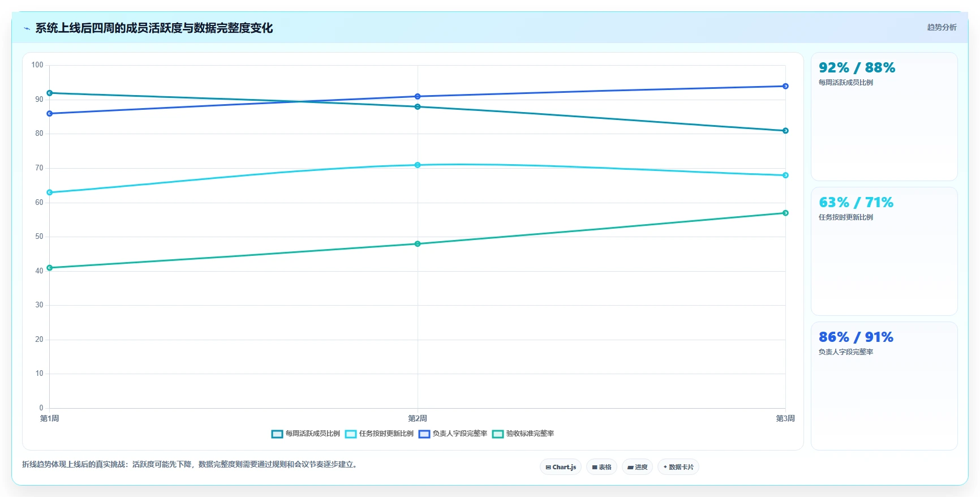Click the 第3周 point of the 任务按时更新比例 line at 68

(x=785, y=175)
